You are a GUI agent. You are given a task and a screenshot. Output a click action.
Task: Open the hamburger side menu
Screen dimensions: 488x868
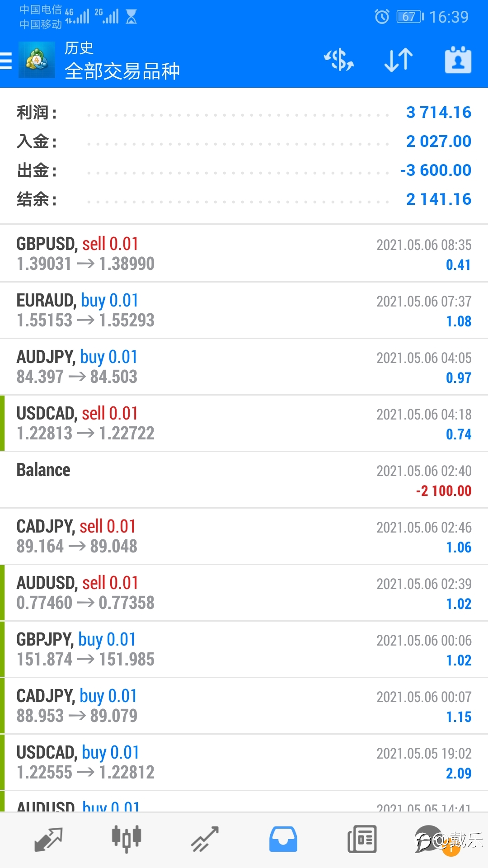(6, 61)
